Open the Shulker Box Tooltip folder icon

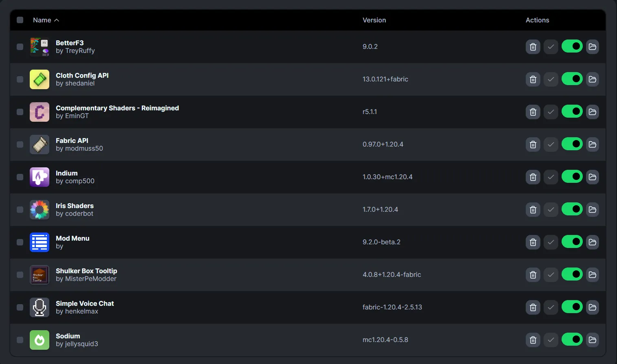pos(592,275)
